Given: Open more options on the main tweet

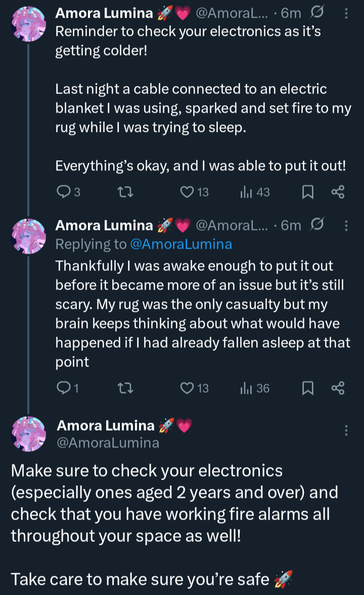Looking at the screenshot, I should 346,431.
